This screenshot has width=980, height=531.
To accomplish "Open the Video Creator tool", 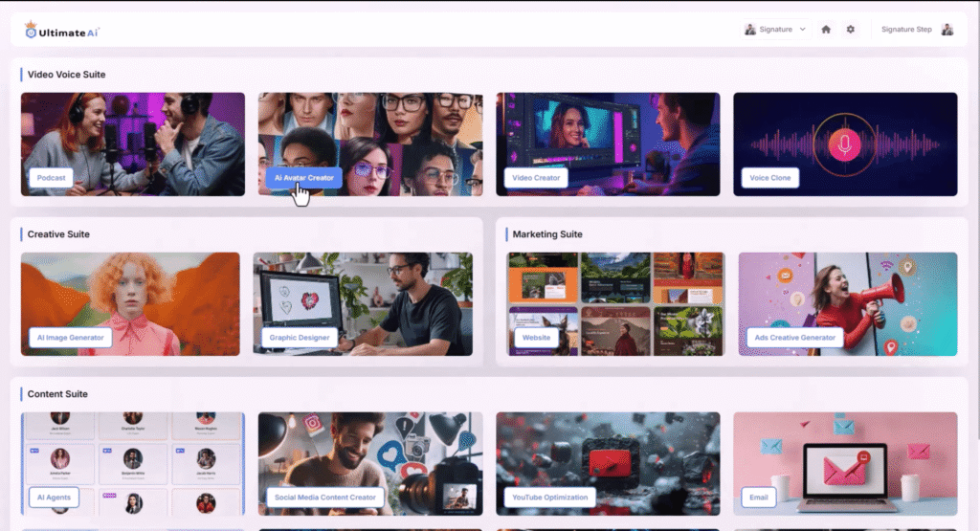I will pyautogui.click(x=536, y=178).
